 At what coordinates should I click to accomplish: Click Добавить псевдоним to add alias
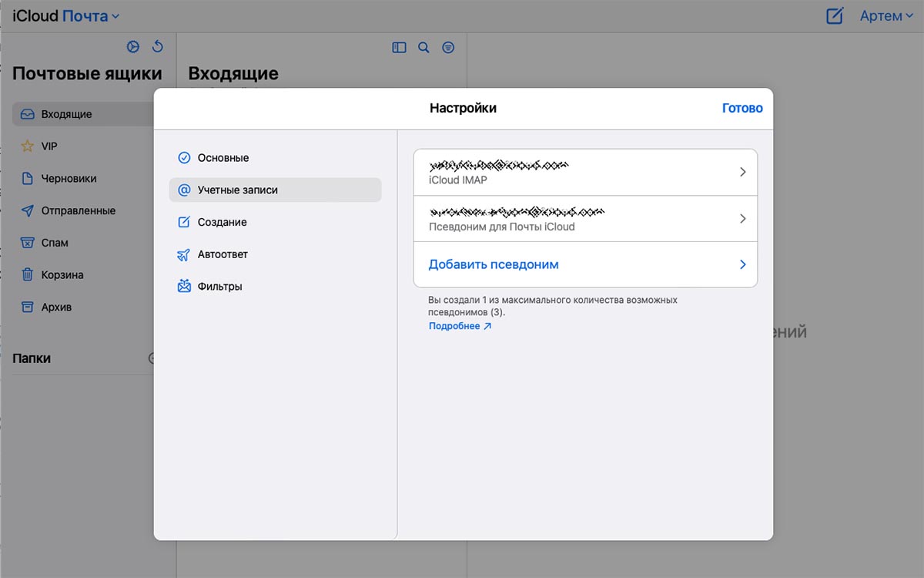[585, 264]
